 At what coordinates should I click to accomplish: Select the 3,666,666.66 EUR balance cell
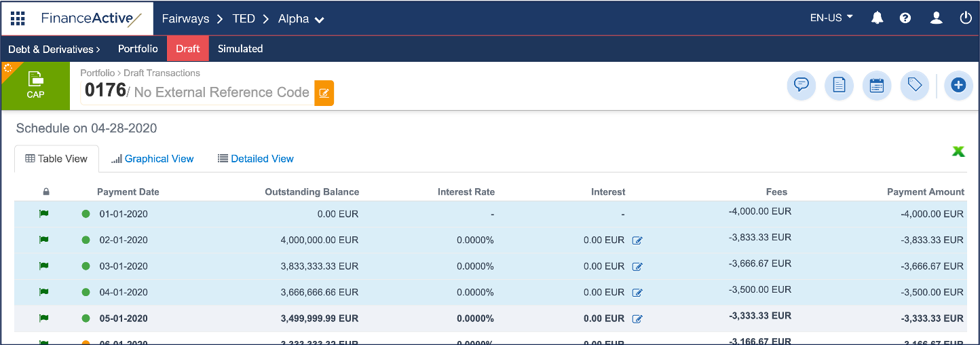319,292
